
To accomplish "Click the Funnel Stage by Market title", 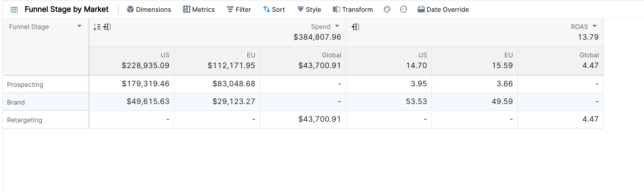I will tap(67, 9).
